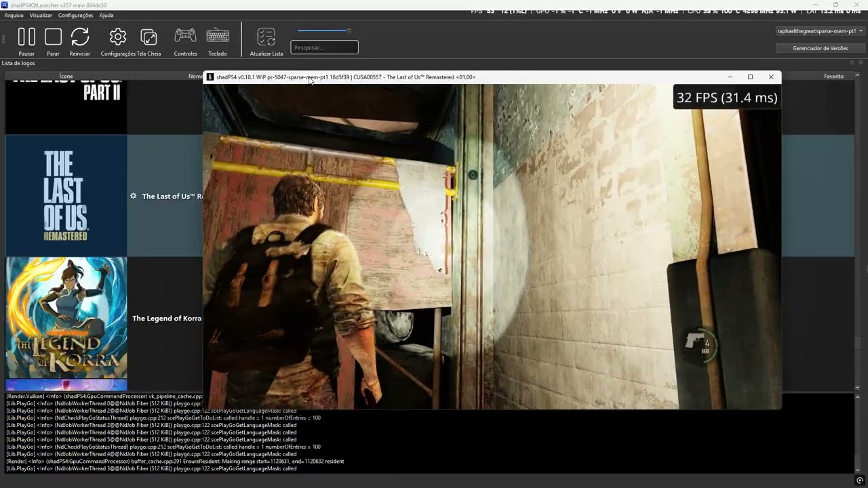
Task: Click the game window's title bar icon
Action: pos(210,77)
